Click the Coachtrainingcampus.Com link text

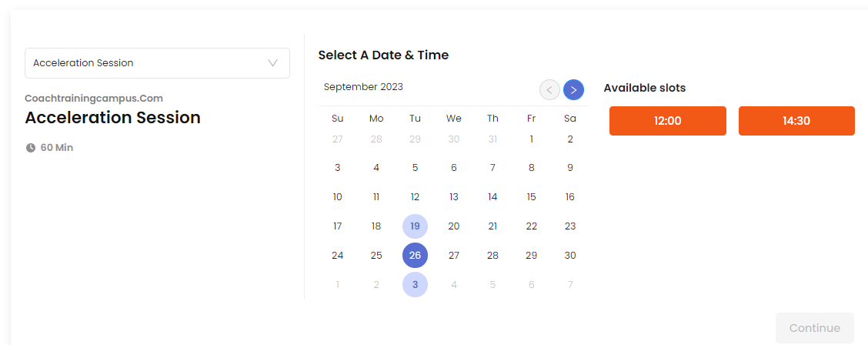(x=94, y=99)
